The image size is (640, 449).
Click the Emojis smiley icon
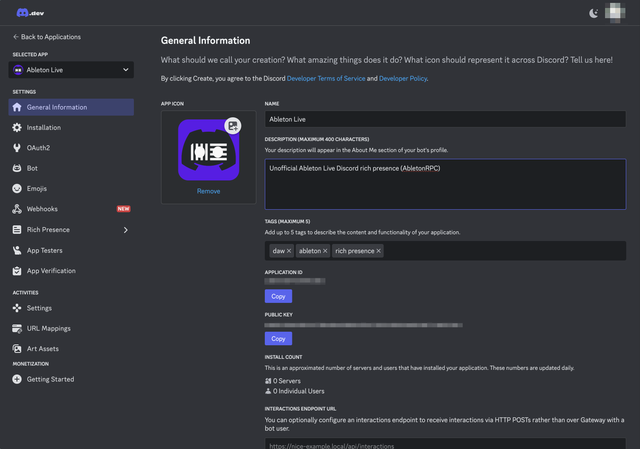point(17,189)
